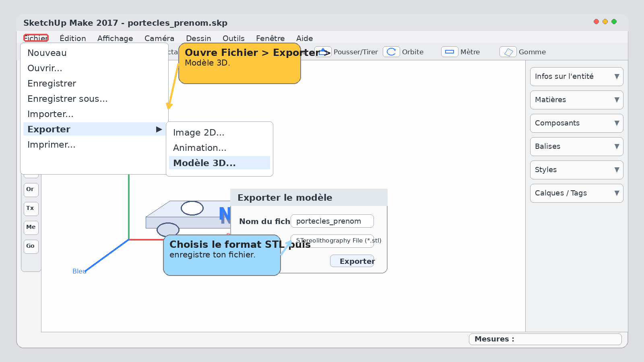Click the Exporter le modèle dialog title
The image size is (644, 362).
click(x=285, y=197)
